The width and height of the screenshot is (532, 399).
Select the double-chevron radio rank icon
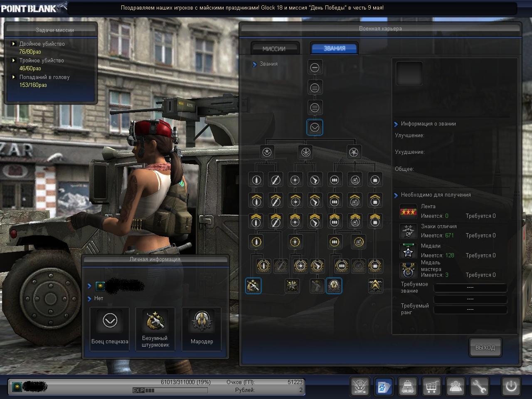coord(355,220)
